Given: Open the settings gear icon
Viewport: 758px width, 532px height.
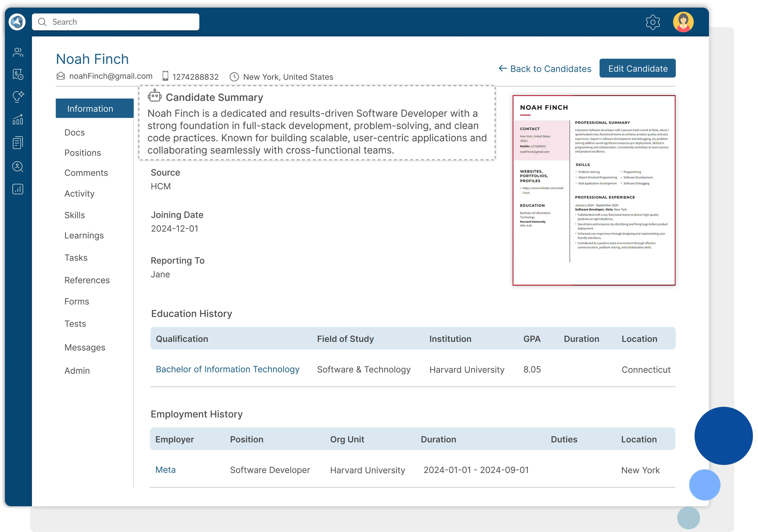Looking at the screenshot, I should (653, 22).
